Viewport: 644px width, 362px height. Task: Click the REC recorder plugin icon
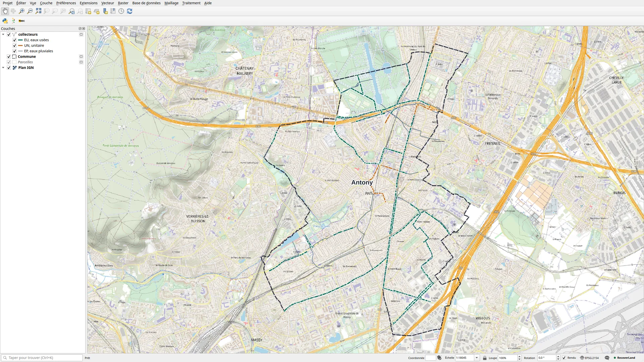click(x=22, y=21)
